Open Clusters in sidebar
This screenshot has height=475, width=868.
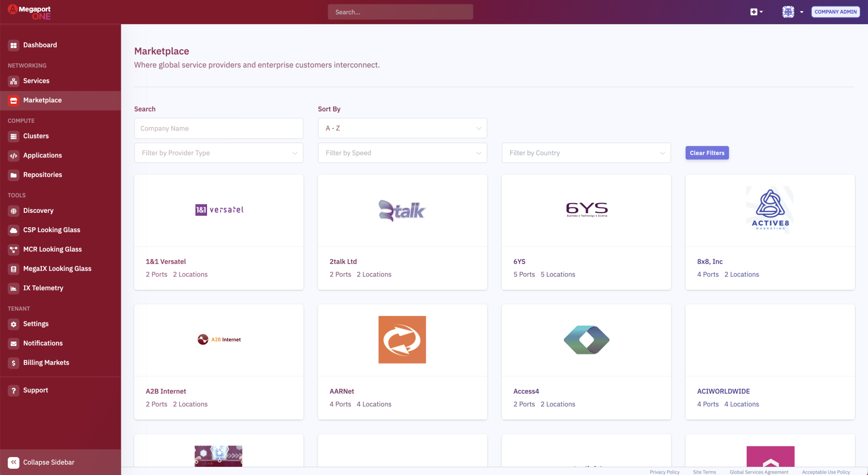tap(61, 136)
